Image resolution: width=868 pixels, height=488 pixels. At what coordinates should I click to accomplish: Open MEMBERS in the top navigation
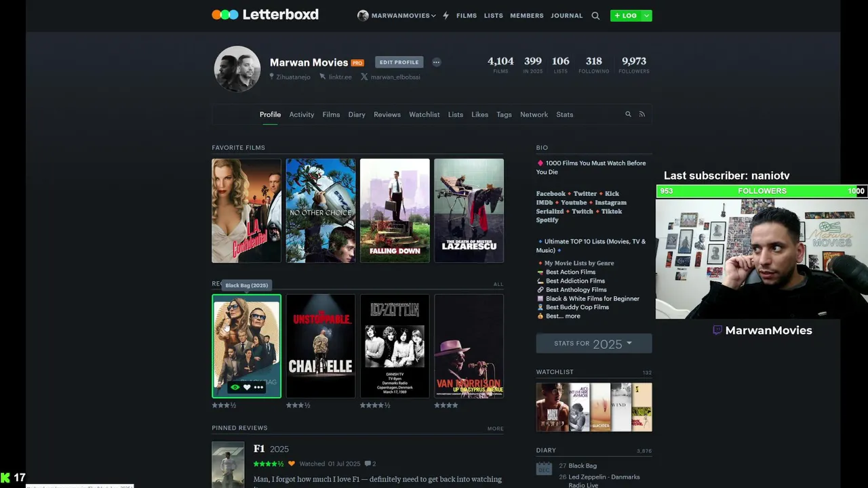click(527, 16)
